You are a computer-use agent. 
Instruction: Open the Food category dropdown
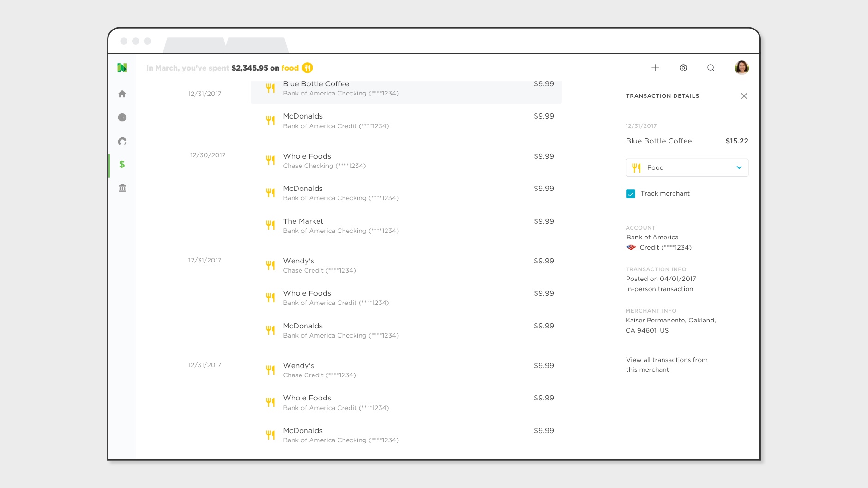pyautogui.click(x=687, y=167)
